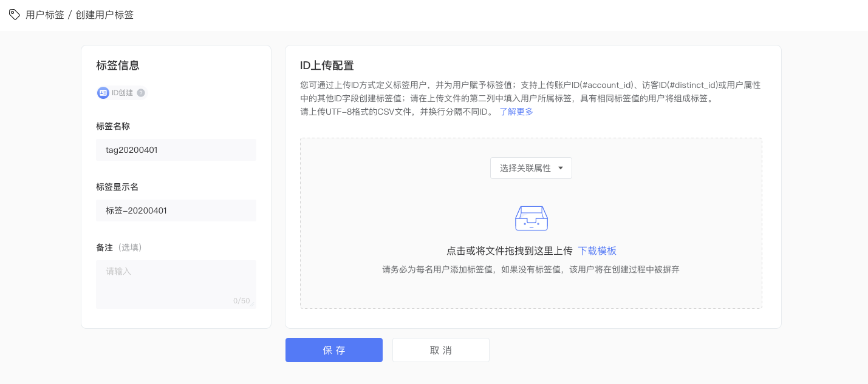Open the 了解更多 link
Viewport: 868px width, 384px height.
(x=516, y=112)
